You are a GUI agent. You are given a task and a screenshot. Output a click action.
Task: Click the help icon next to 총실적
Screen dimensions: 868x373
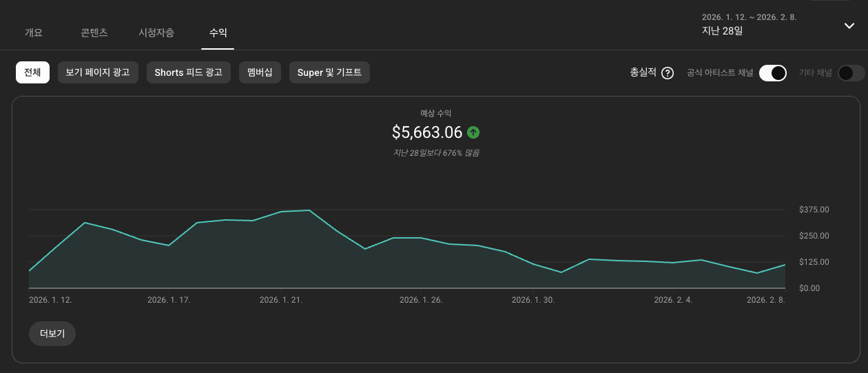(x=667, y=73)
